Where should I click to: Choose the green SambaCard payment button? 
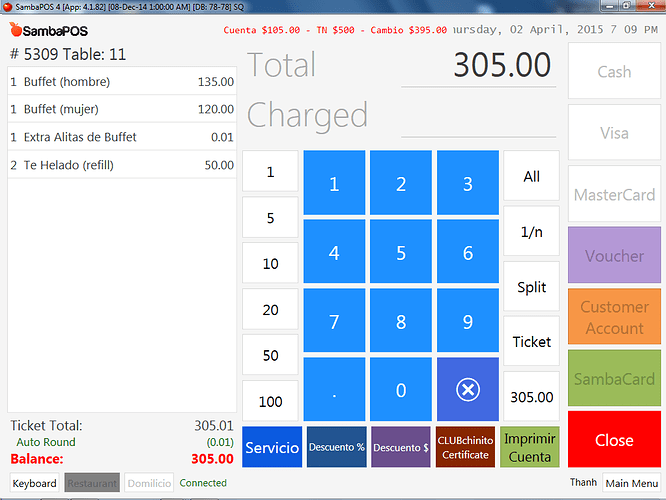pyautogui.click(x=614, y=379)
